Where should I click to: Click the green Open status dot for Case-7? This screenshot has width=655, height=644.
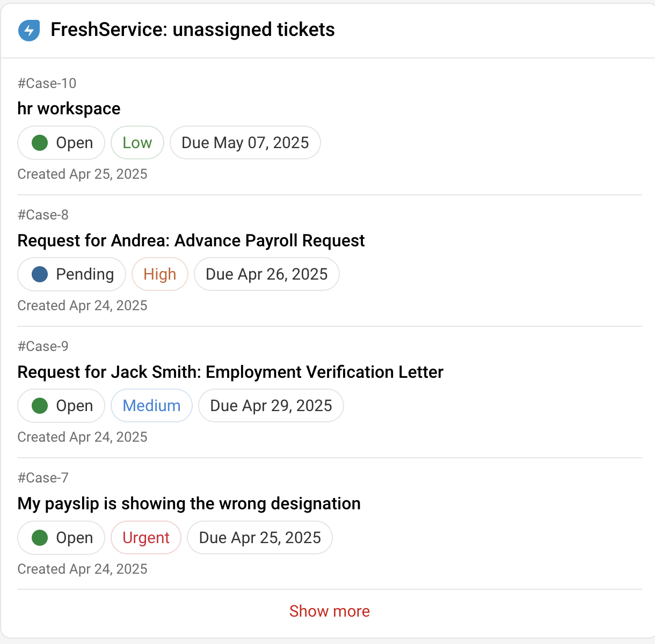[x=40, y=538]
